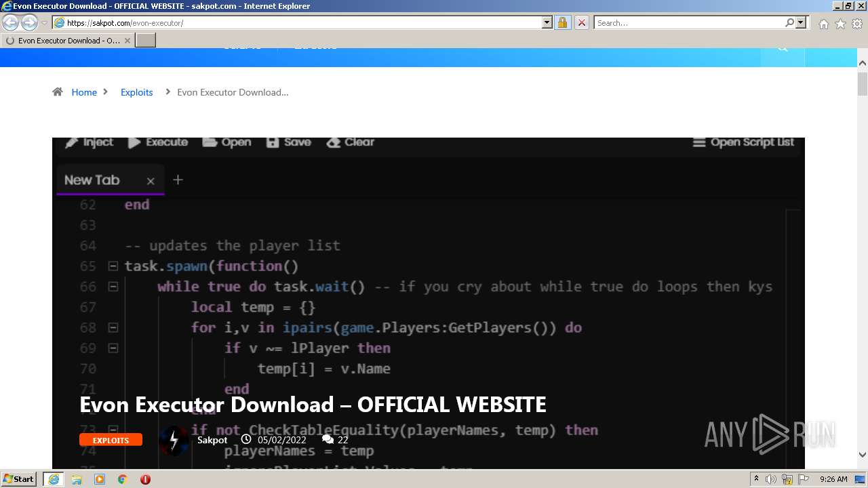Open the Sakpot author link

tap(212, 440)
